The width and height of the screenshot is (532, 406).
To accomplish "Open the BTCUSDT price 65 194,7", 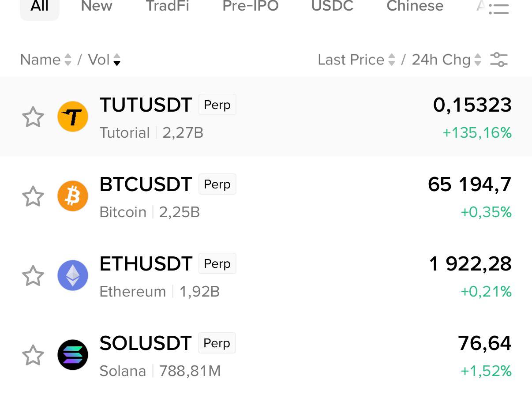I will tap(470, 184).
